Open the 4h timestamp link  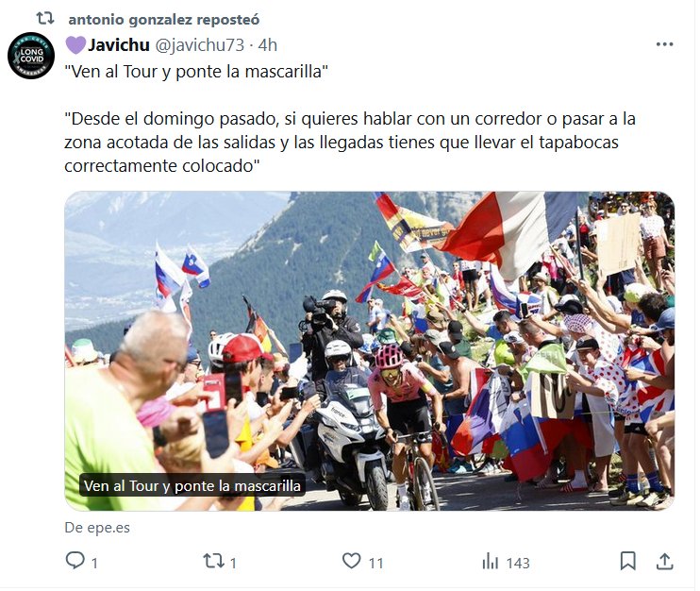pyautogui.click(x=267, y=45)
